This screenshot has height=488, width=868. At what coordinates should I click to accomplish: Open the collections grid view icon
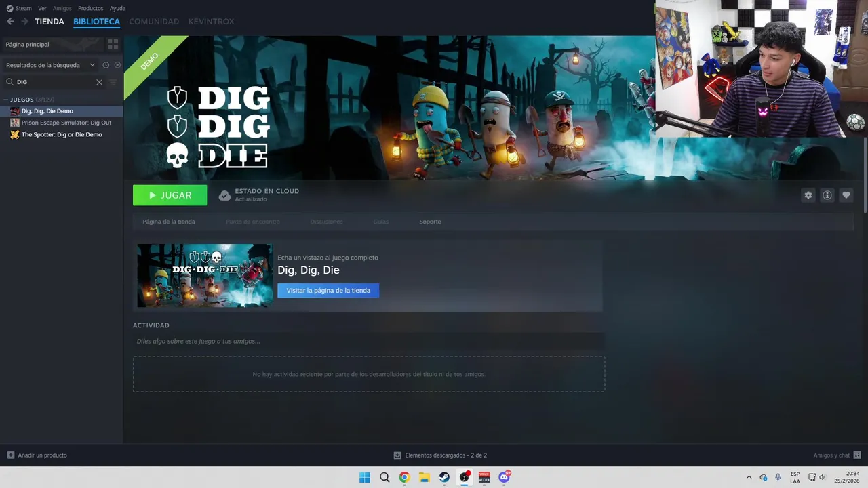click(x=113, y=44)
